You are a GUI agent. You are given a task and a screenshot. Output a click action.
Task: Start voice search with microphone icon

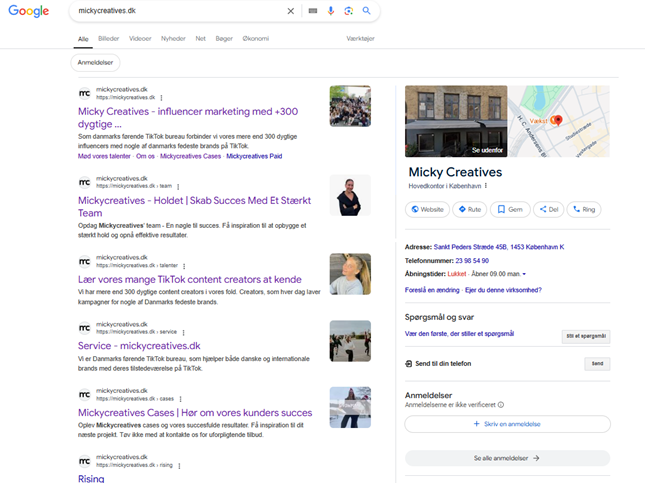point(331,11)
